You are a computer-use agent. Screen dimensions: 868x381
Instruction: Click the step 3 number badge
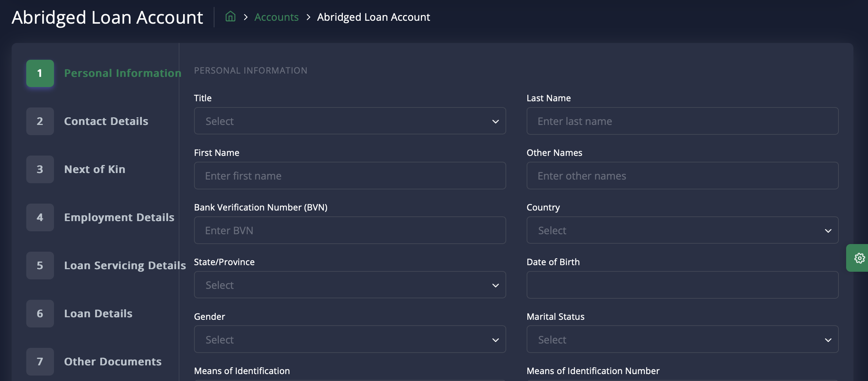click(40, 169)
